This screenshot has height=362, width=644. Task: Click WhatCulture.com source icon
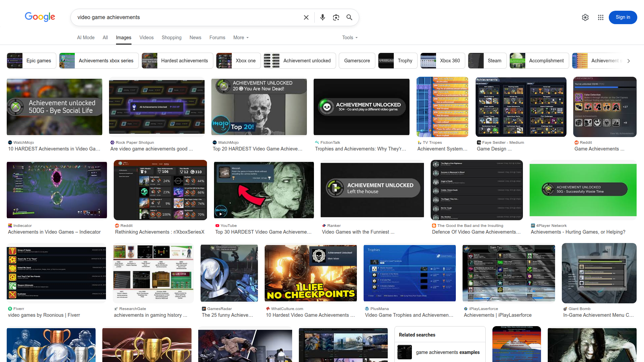[268, 309]
